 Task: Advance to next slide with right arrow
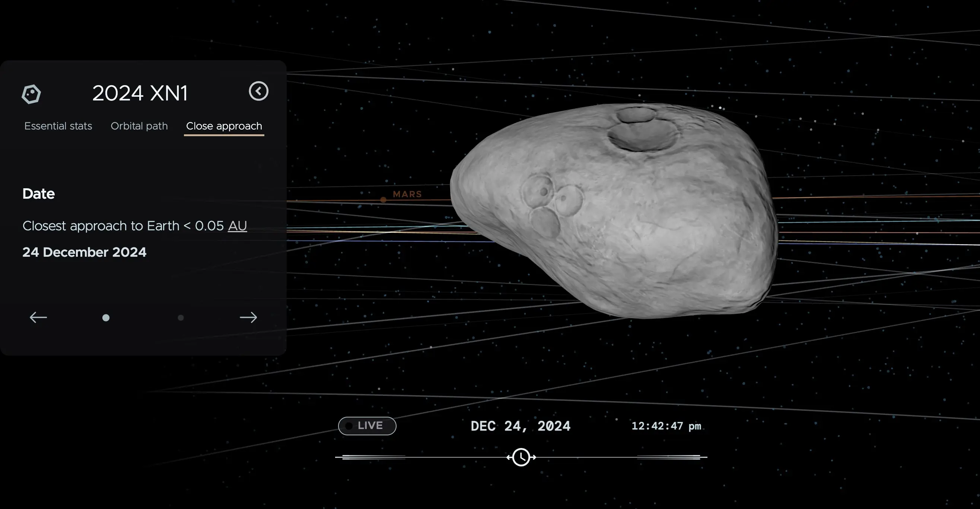(x=248, y=317)
